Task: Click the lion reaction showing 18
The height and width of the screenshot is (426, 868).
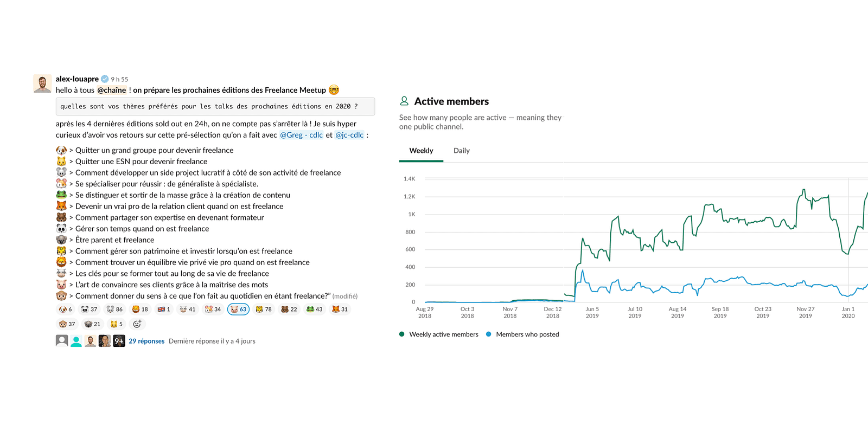Action: [x=140, y=309]
